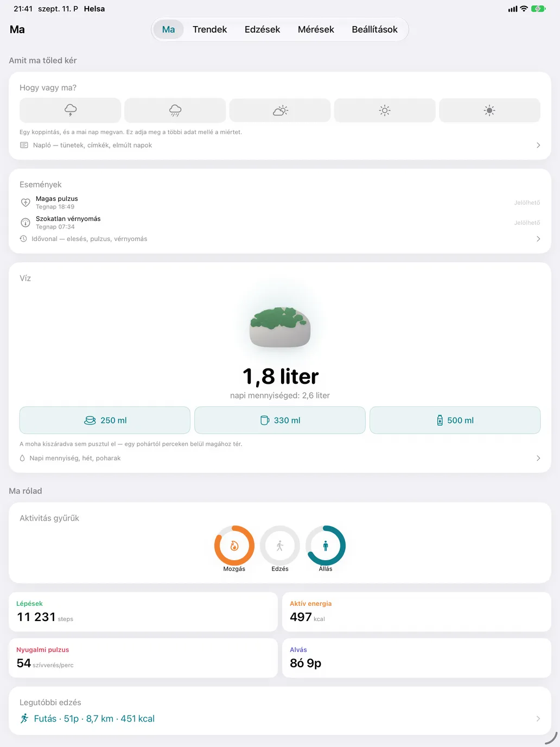Image resolution: width=560 pixels, height=747 pixels.
Task: Switch to the Trendek tab
Action: point(210,29)
